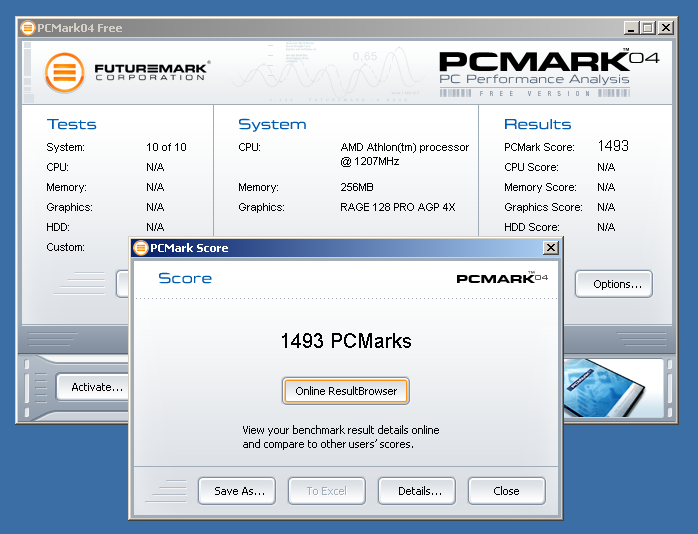
Task: Click the 'Custom:' label in Tests
Action: [x=65, y=247]
